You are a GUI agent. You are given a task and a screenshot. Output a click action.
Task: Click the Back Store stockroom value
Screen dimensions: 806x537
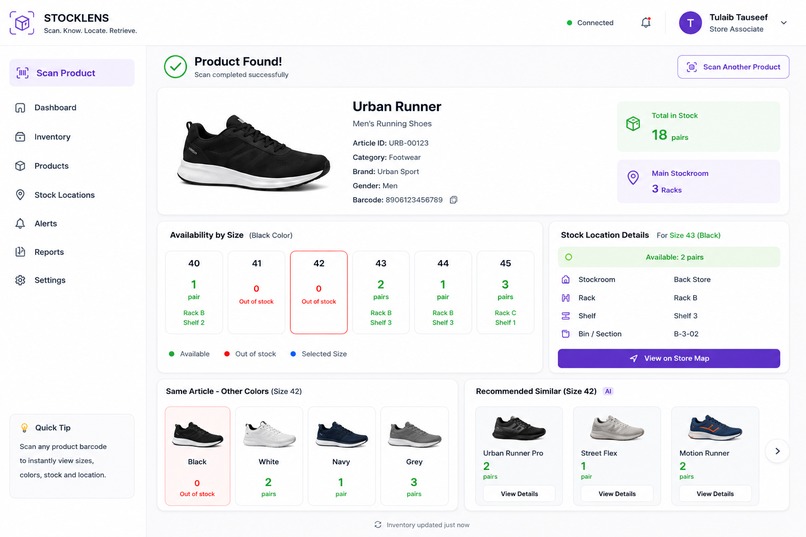coord(692,280)
